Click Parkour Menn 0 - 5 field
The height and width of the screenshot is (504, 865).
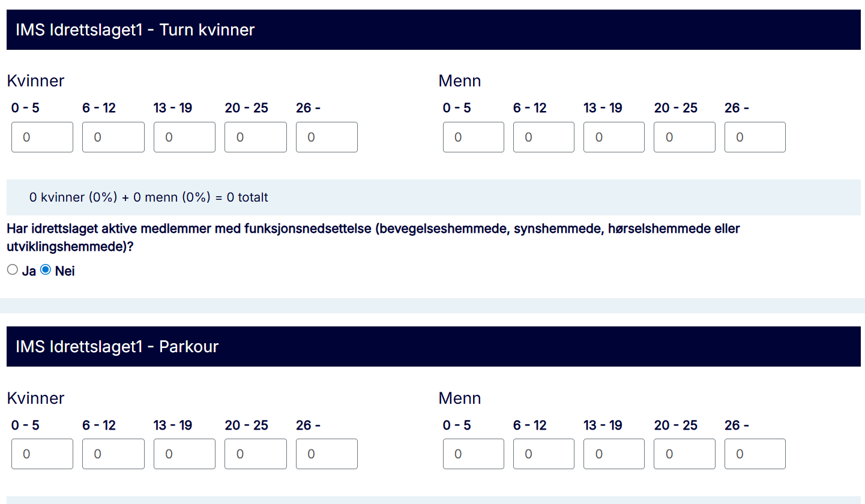coord(474,454)
